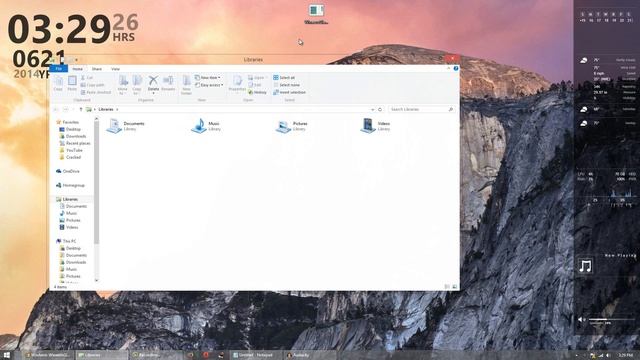640x360 pixels.
Task: Click the Copy button in the ribbon
Action: click(58, 83)
